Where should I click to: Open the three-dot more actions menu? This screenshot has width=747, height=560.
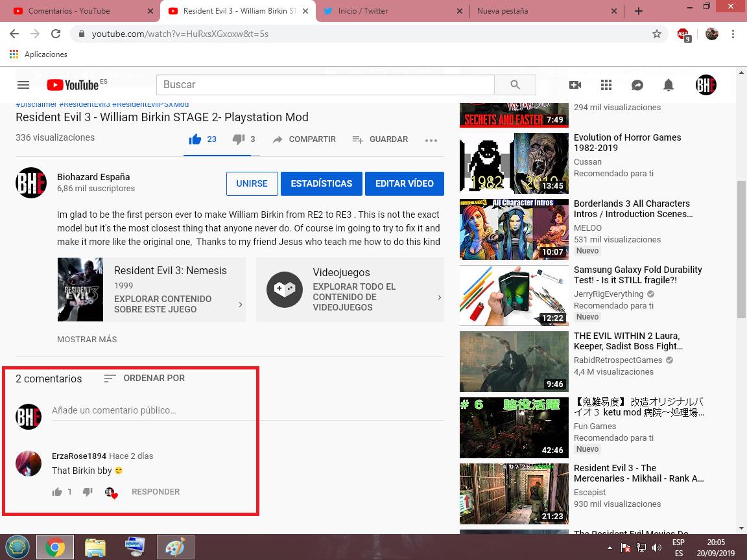(x=431, y=140)
